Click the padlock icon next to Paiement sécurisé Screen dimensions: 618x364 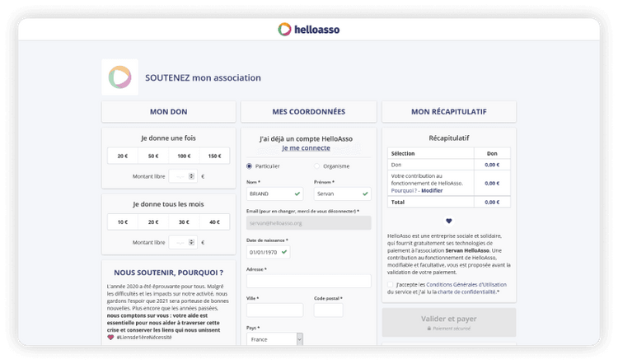click(x=429, y=329)
